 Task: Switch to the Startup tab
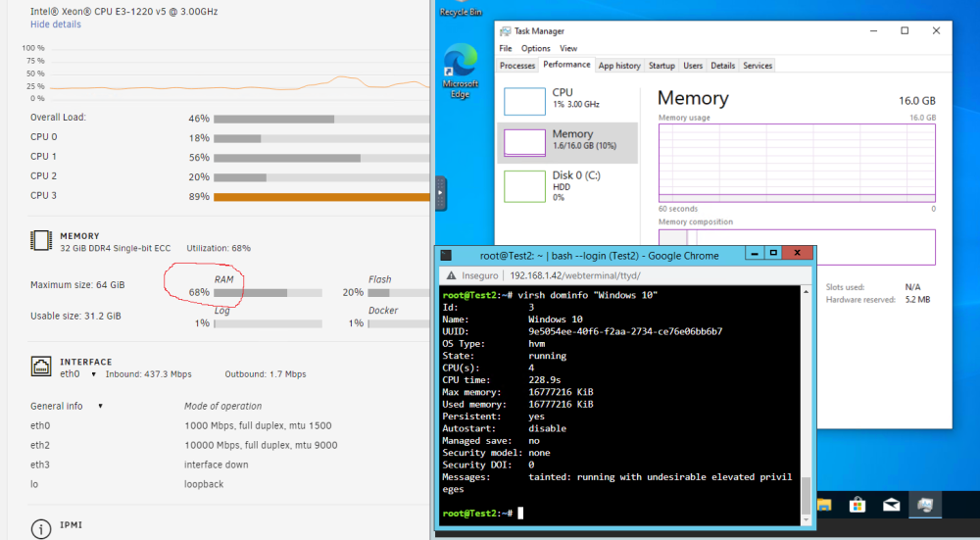661,66
